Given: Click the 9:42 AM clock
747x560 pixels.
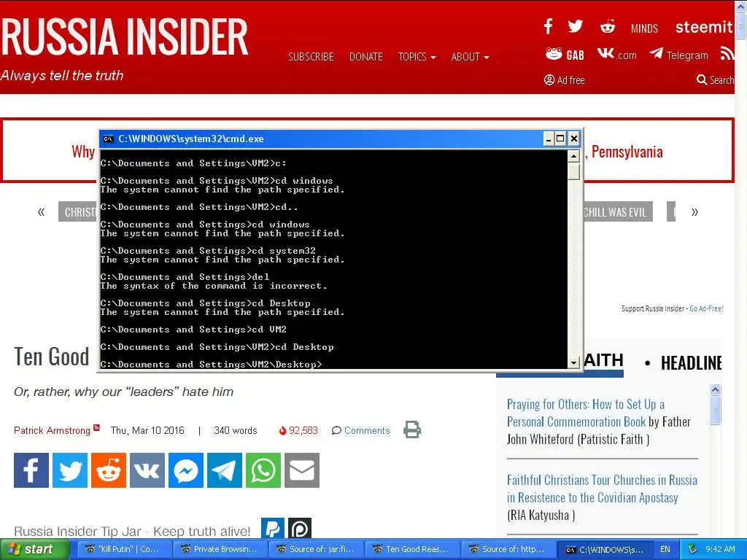Looking at the screenshot, I should pos(720,549).
